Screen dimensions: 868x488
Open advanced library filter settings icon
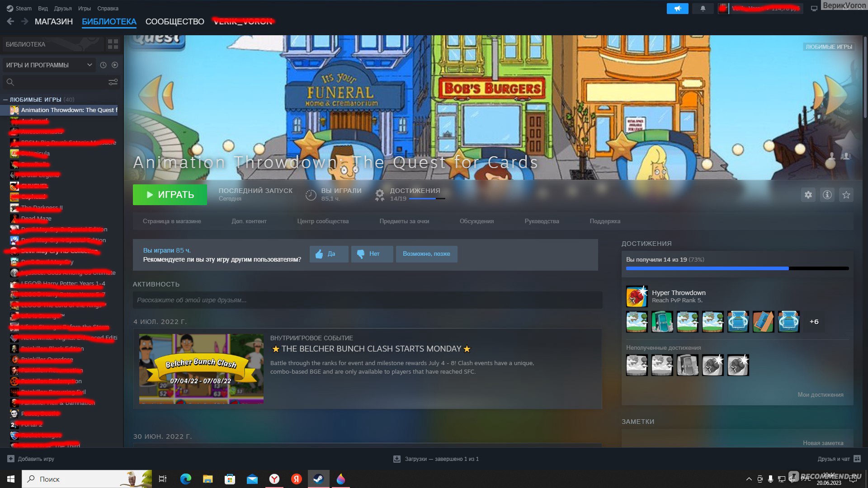click(113, 82)
